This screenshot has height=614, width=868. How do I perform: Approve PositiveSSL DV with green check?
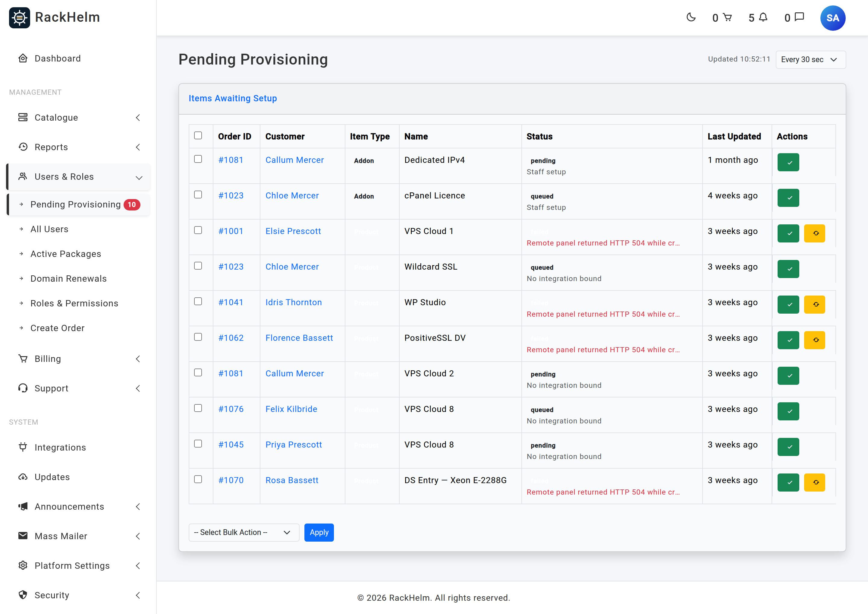pyautogui.click(x=788, y=340)
